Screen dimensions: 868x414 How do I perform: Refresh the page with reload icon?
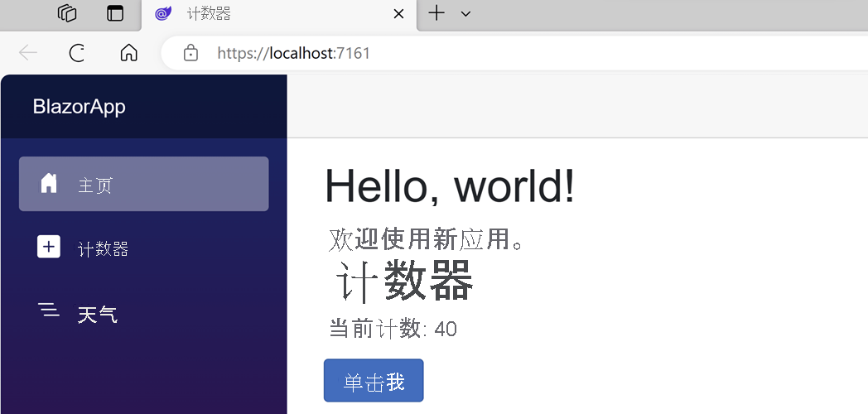pos(77,53)
